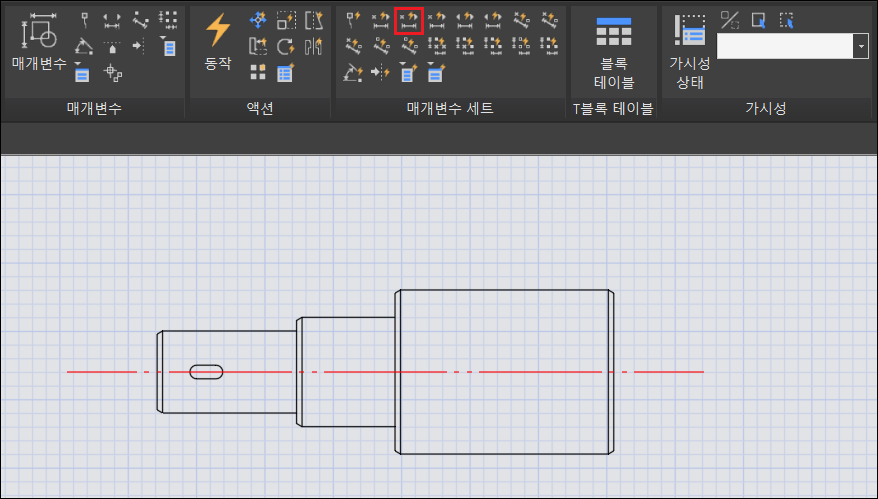This screenshot has width=878, height=499.
Task: Click the large 동작 lightning action button
Action: pyautogui.click(x=218, y=42)
